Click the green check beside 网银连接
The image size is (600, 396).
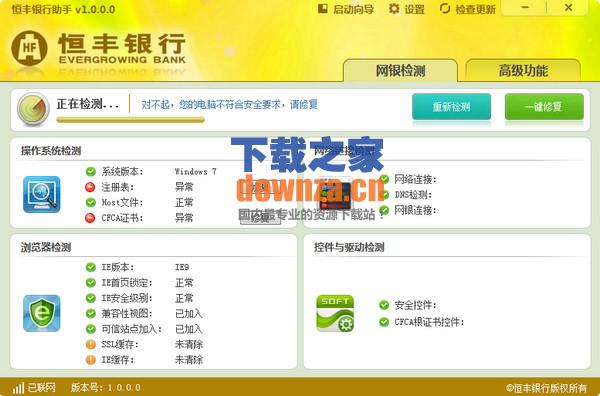[x=384, y=210]
